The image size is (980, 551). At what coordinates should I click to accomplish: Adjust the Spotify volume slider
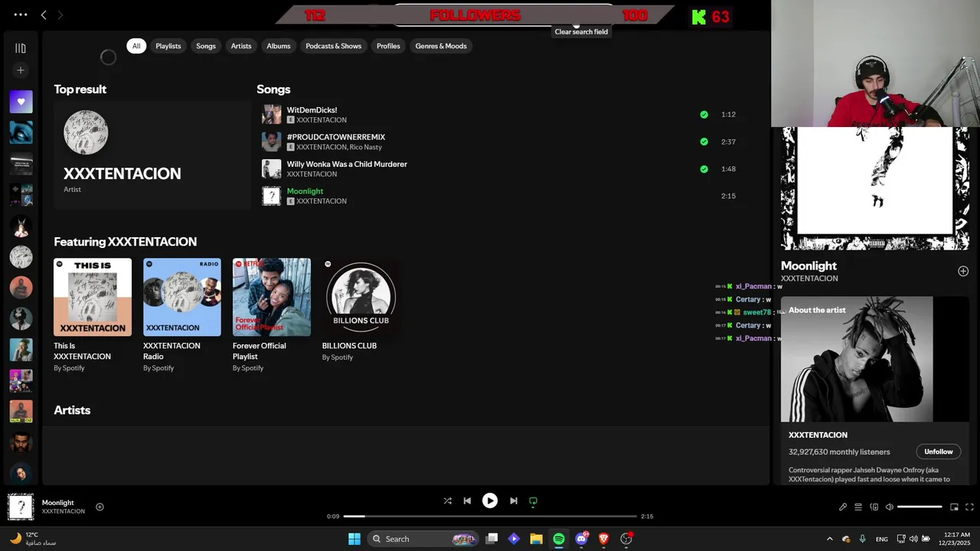[x=920, y=507]
